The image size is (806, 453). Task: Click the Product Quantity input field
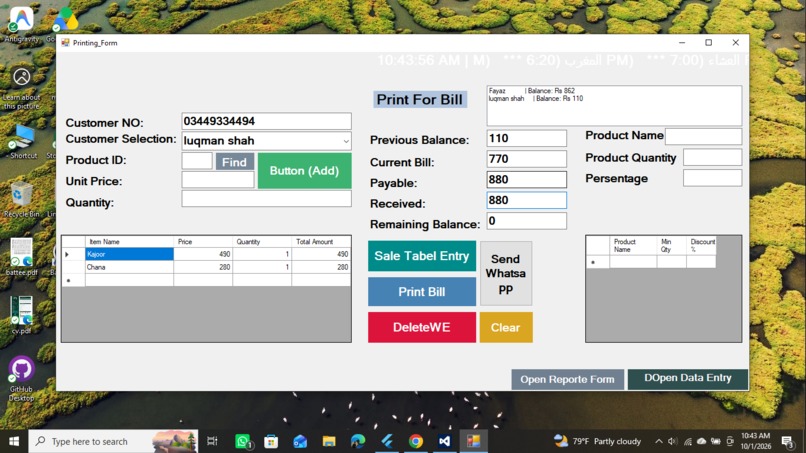(712, 157)
